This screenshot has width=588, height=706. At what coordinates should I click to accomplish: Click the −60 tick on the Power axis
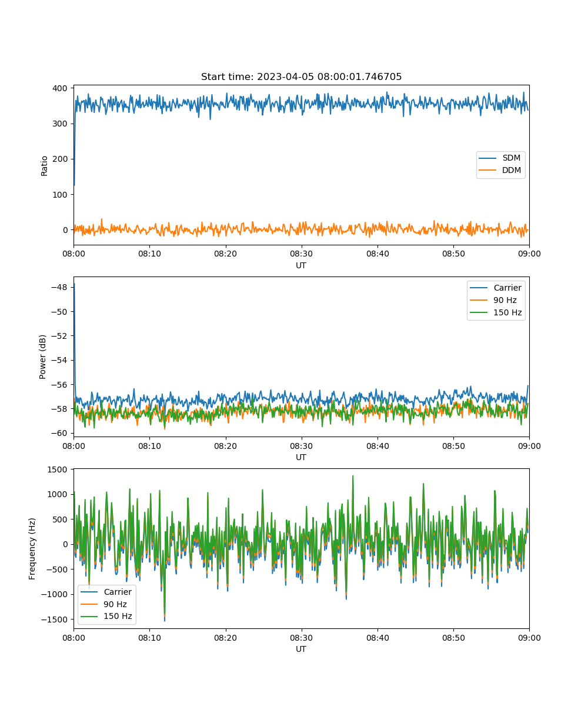(59, 433)
